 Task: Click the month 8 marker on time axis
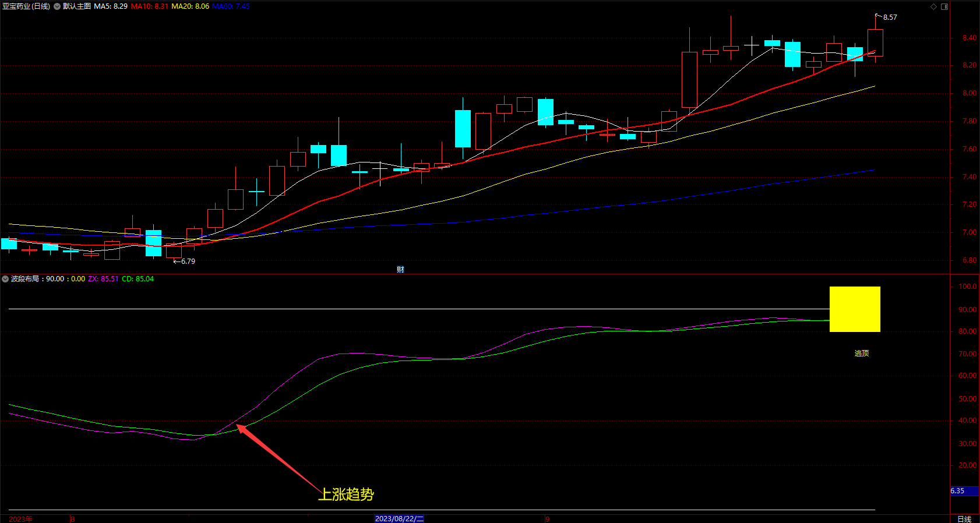(73, 519)
